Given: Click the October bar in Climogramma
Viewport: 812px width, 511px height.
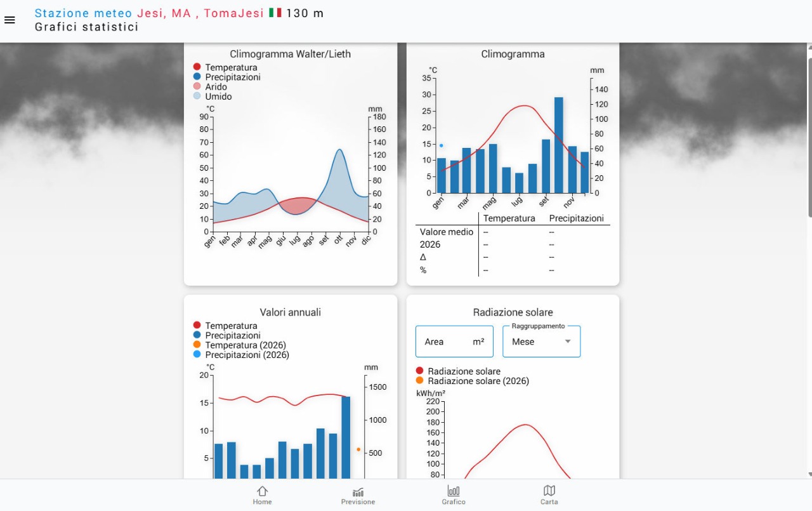Looking at the screenshot, I should [559, 146].
